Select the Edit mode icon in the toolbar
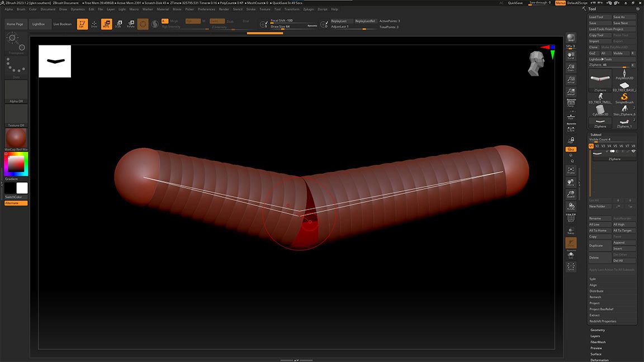 point(82,24)
